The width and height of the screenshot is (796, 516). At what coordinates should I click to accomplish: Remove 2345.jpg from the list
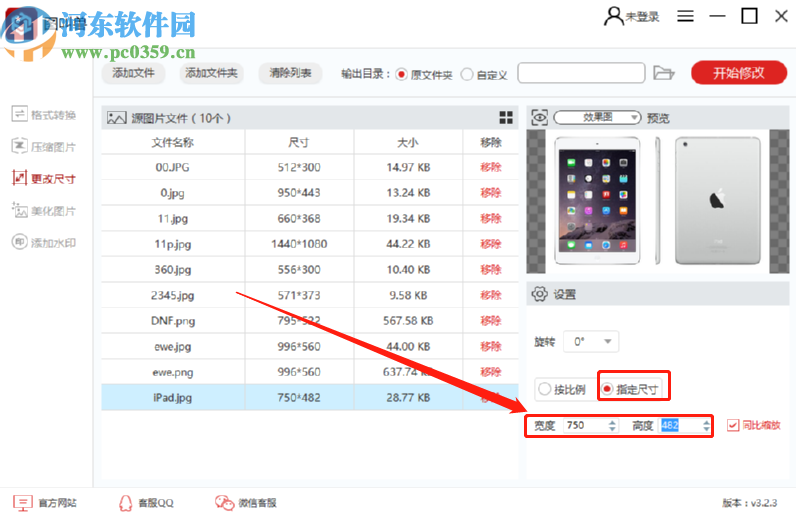coord(490,295)
